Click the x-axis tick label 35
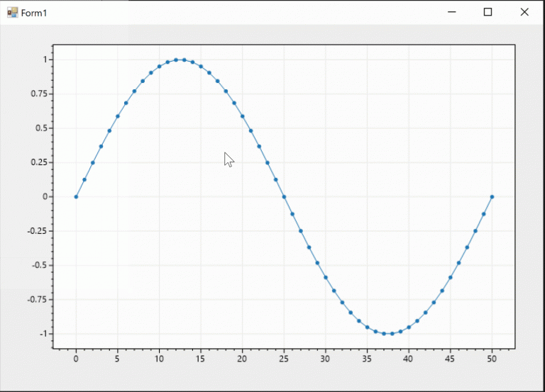This screenshot has height=392, width=545. coord(367,359)
